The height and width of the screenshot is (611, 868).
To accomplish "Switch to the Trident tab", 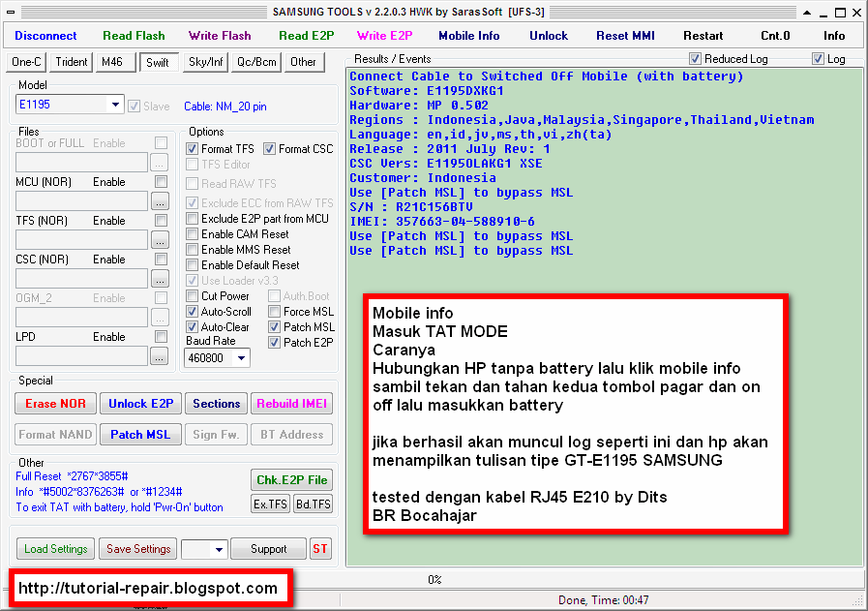I will coord(72,62).
